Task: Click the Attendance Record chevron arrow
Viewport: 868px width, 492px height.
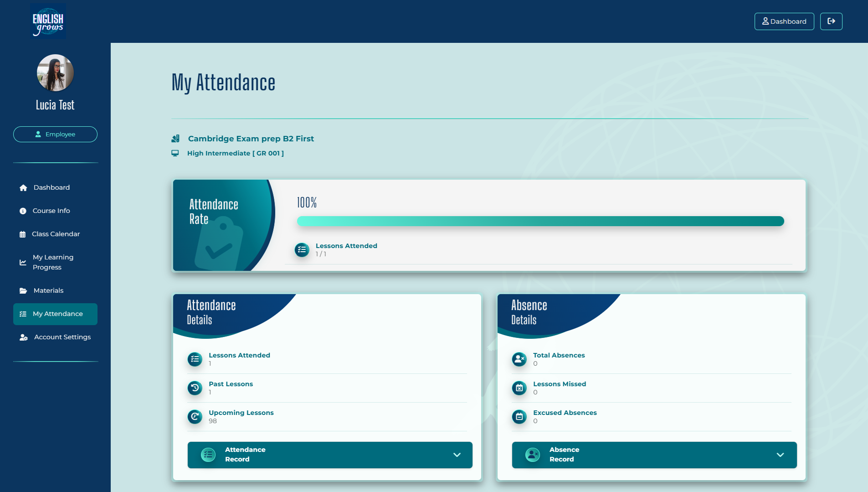Action: point(457,455)
